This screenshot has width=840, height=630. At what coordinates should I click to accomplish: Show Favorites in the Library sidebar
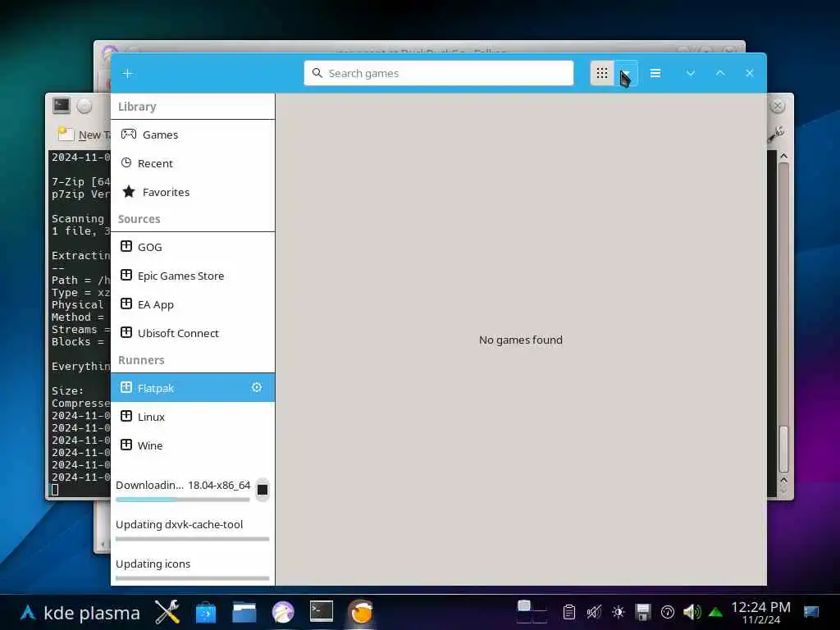193,192
